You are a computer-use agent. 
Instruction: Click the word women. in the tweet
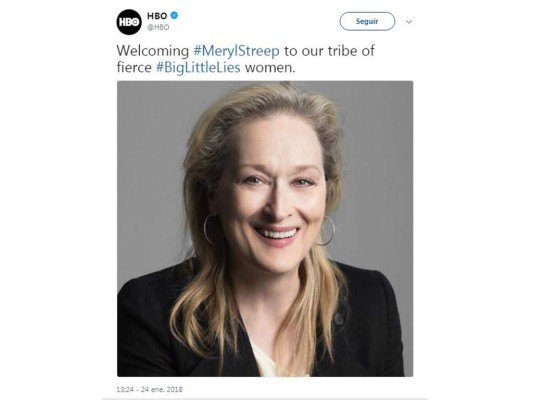point(270,67)
